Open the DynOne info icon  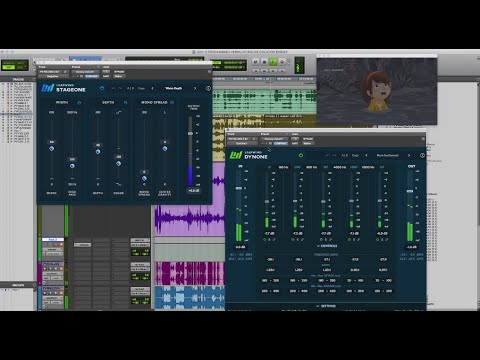(422, 155)
